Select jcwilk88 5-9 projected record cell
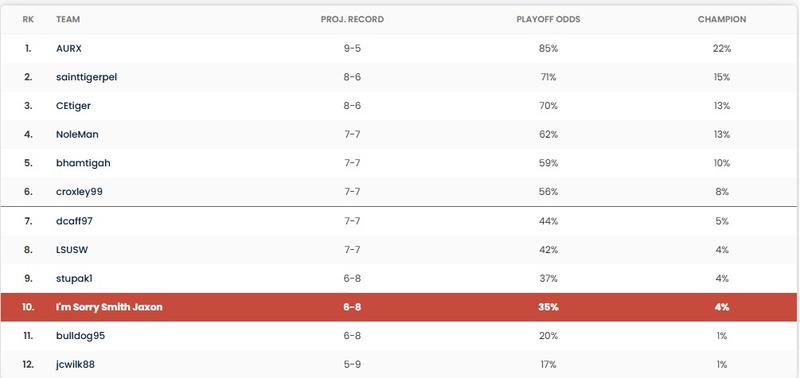The height and width of the screenshot is (378, 800). [x=352, y=364]
